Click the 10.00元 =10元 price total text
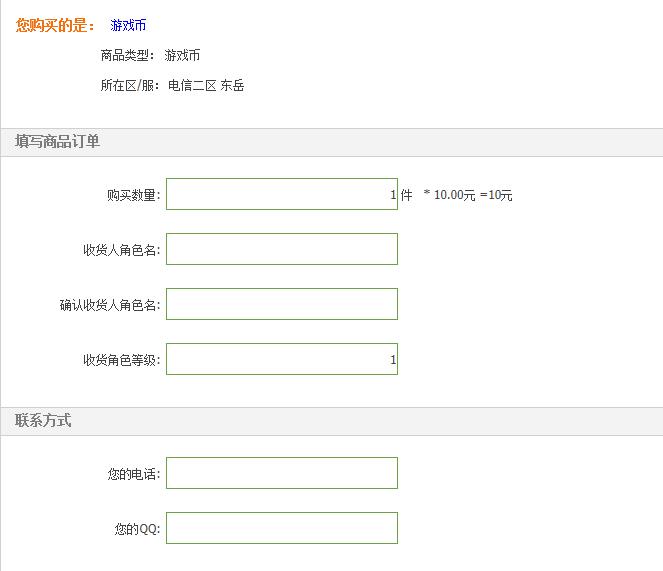 tap(473, 195)
